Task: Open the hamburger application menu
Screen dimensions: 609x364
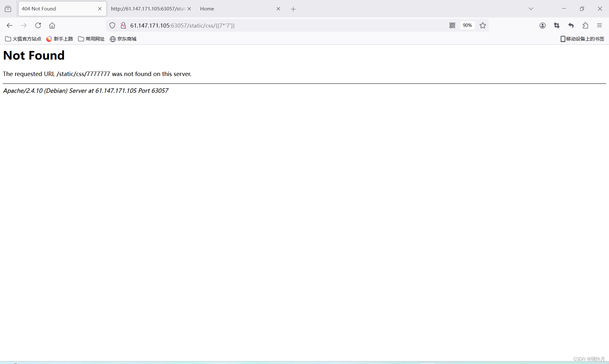Action: tap(599, 25)
